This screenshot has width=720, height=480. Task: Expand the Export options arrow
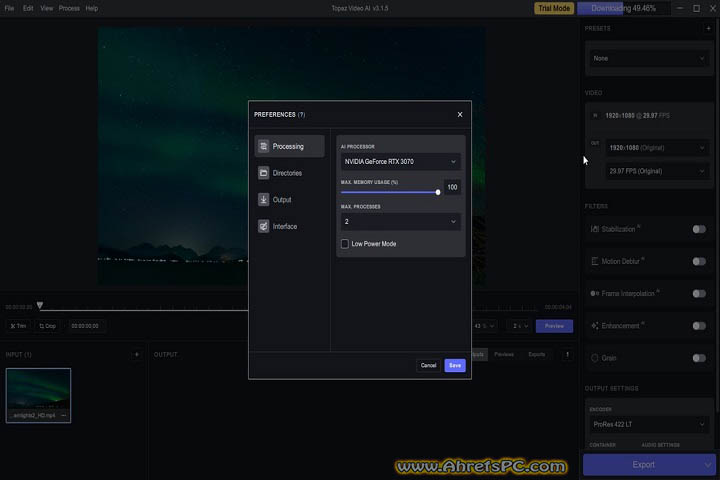point(708,465)
